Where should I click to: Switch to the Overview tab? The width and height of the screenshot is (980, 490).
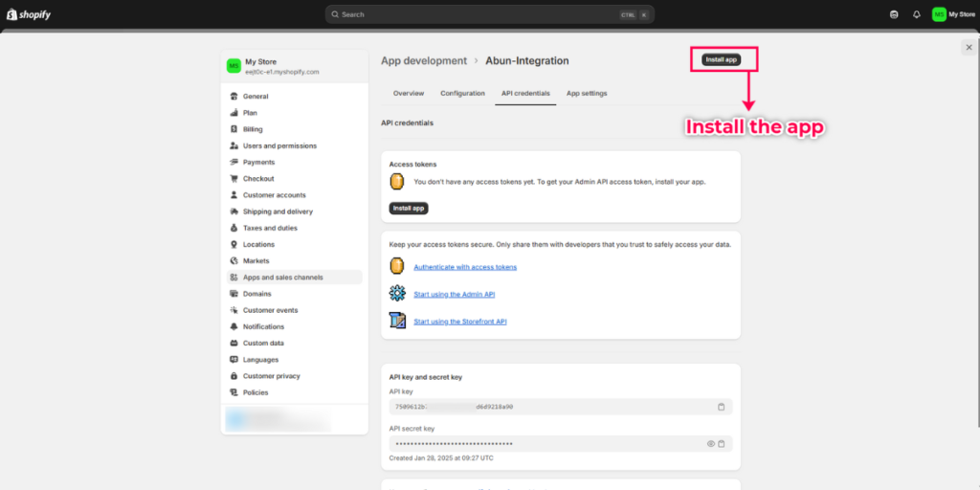click(x=408, y=93)
